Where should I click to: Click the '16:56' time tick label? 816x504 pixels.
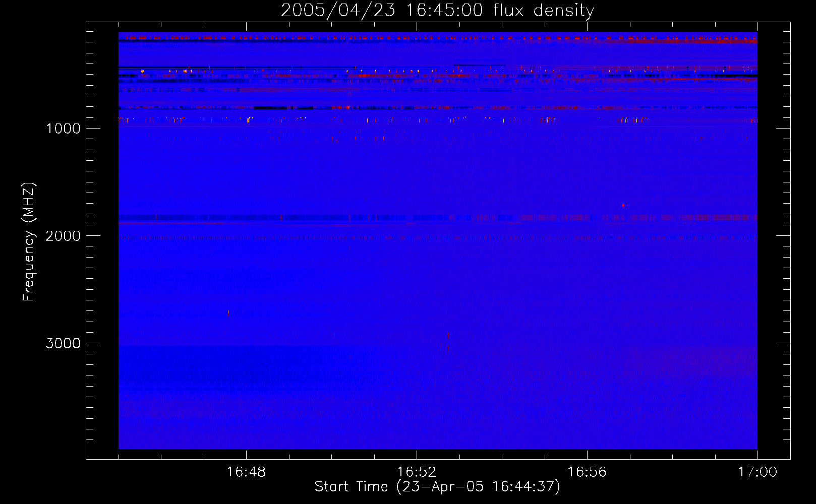click(x=587, y=472)
